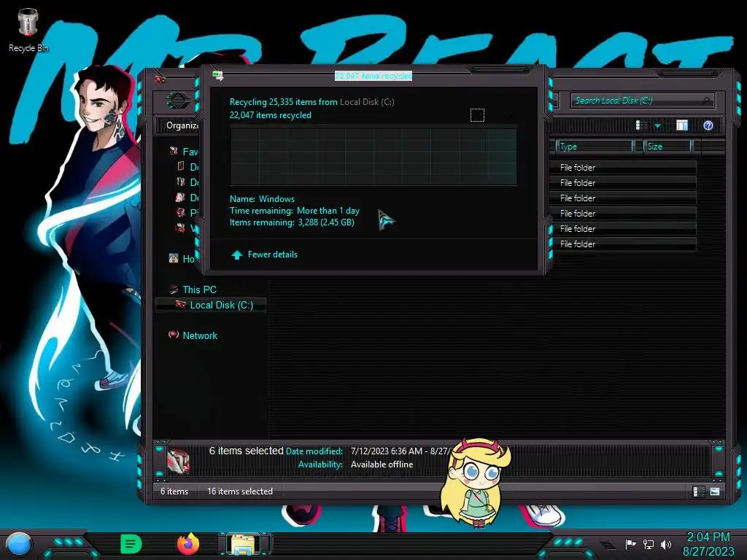Select the third File folder row
Viewport: 747px width, 560px height.
pos(623,198)
